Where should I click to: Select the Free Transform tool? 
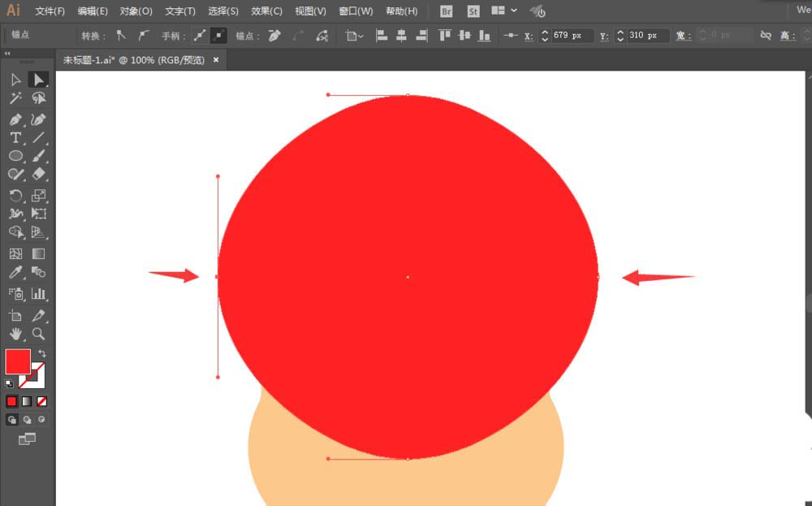point(38,214)
